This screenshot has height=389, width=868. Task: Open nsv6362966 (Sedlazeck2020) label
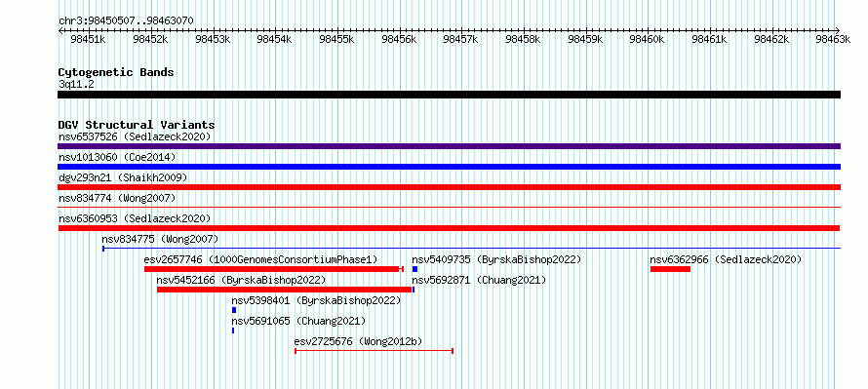coord(726,259)
